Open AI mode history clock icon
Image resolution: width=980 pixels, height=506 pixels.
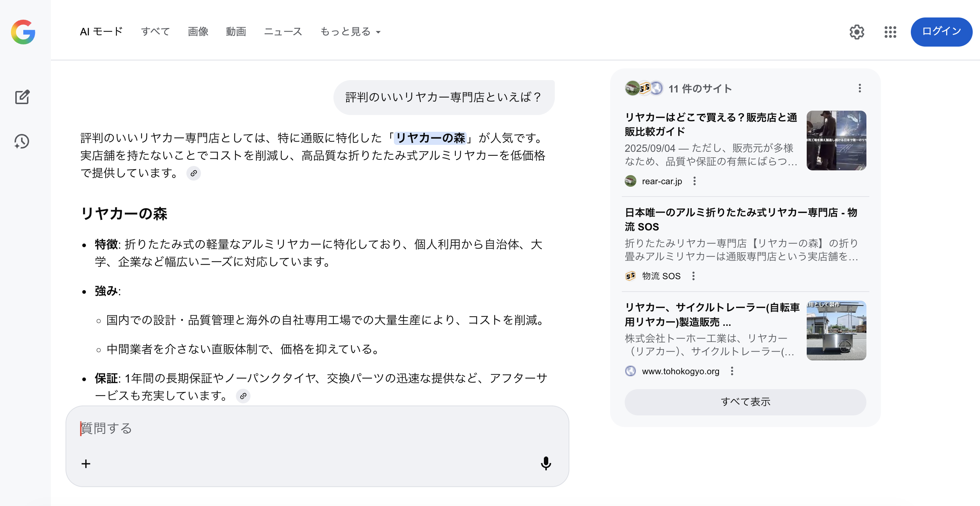tap(22, 141)
